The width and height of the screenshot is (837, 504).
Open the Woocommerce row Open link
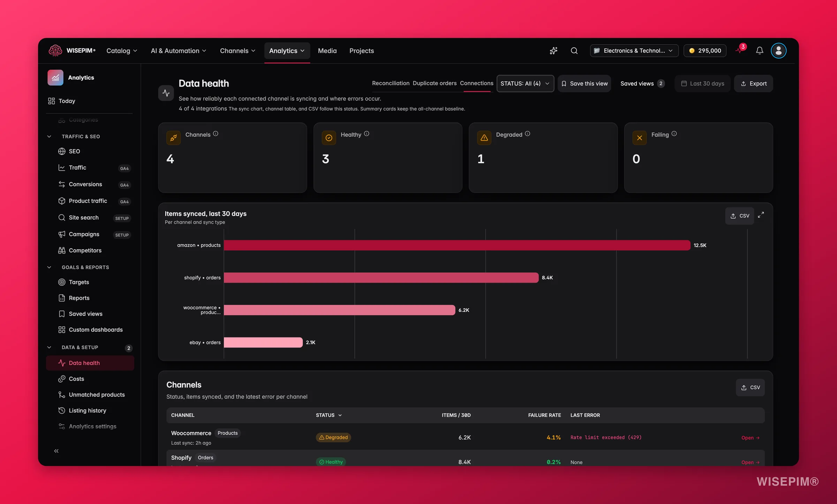click(x=750, y=438)
